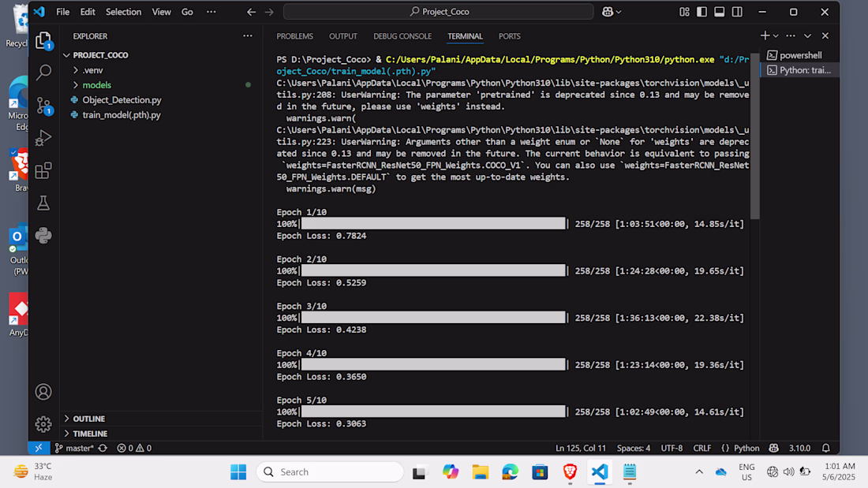This screenshot has width=868, height=488.
Task: Open the Selection menu
Action: tap(123, 12)
